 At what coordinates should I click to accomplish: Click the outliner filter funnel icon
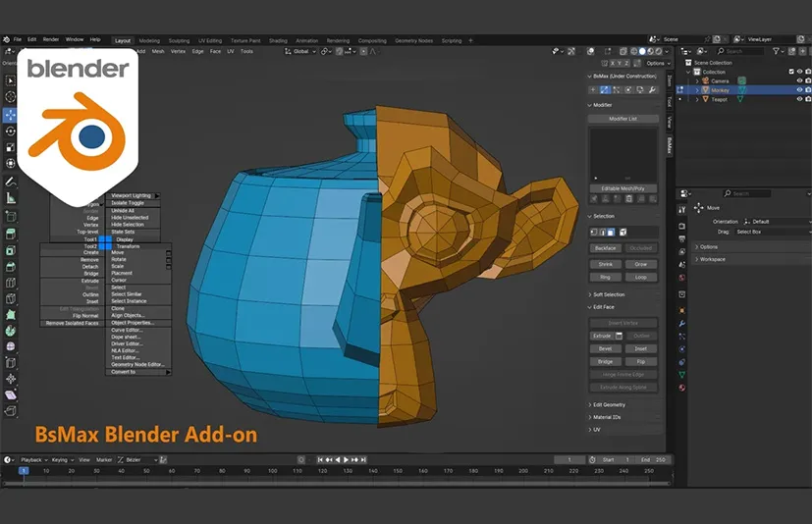tap(776, 51)
